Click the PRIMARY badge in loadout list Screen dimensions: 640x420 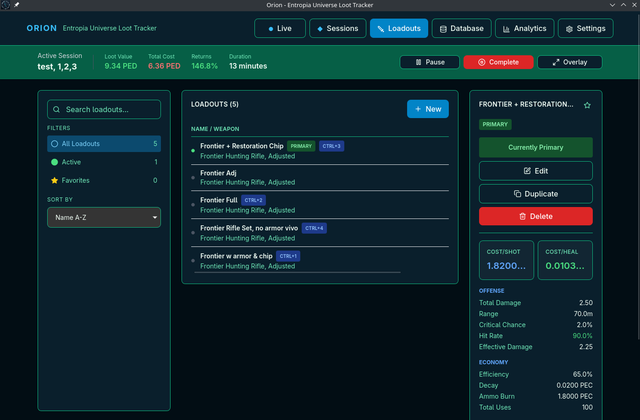tap(301, 146)
